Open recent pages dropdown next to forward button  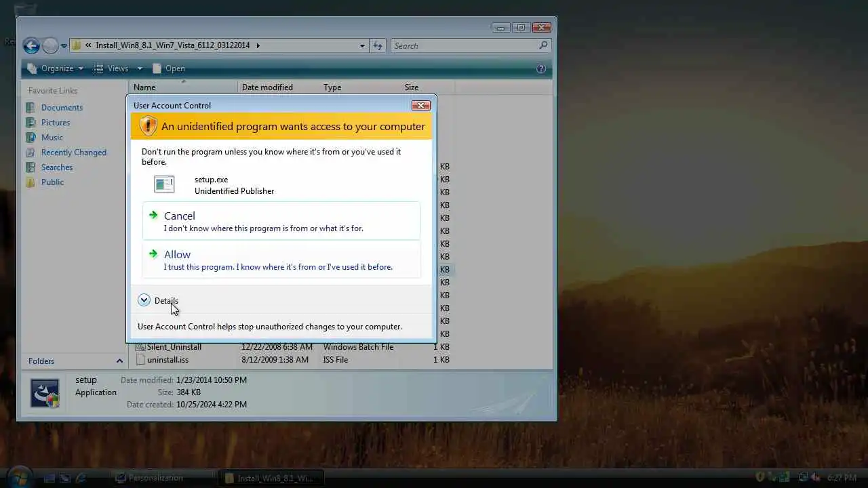pos(64,46)
